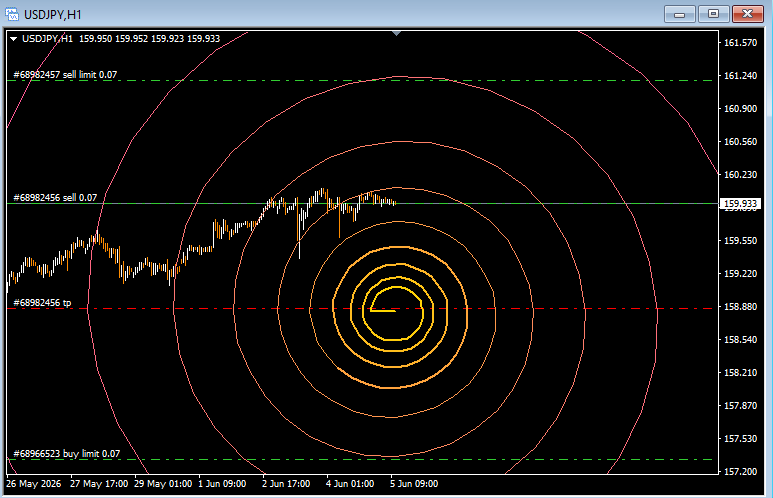
Task: Maximize the USDJPY,H1 chart window
Action: (x=713, y=14)
